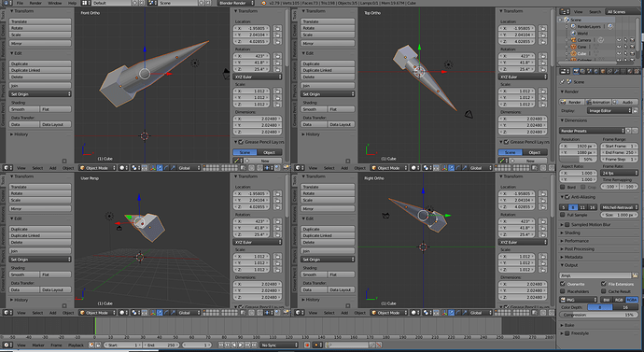Open the Marker menu in timeline

pyautogui.click(x=38, y=345)
